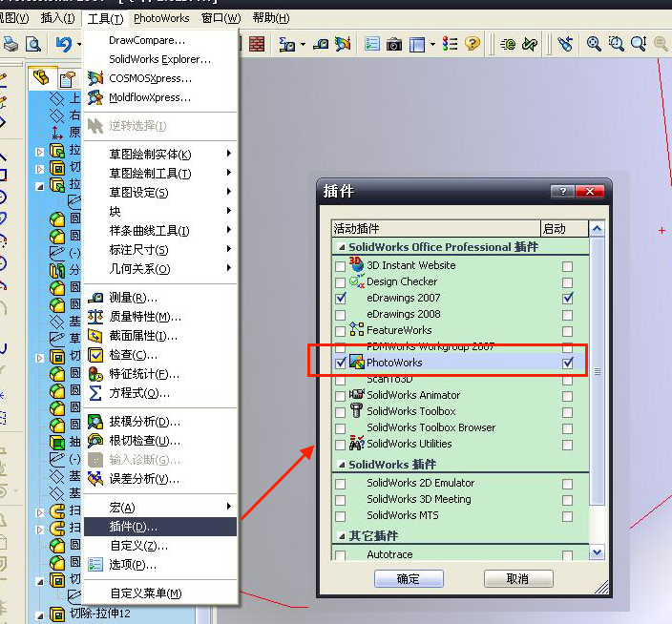Open the PhotoWorks menu in menu bar
Screen dimensions: 672x624
pyautogui.click(x=161, y=18)
